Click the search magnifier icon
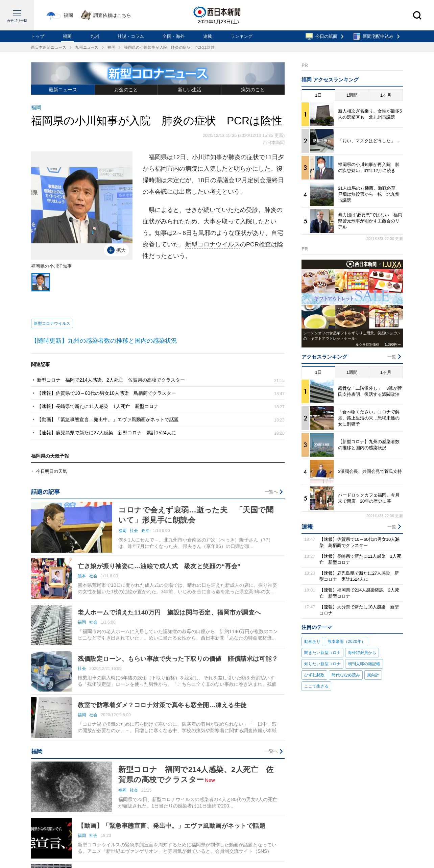Viewport: 434px width, 868px height. click(x=417, y=15)
